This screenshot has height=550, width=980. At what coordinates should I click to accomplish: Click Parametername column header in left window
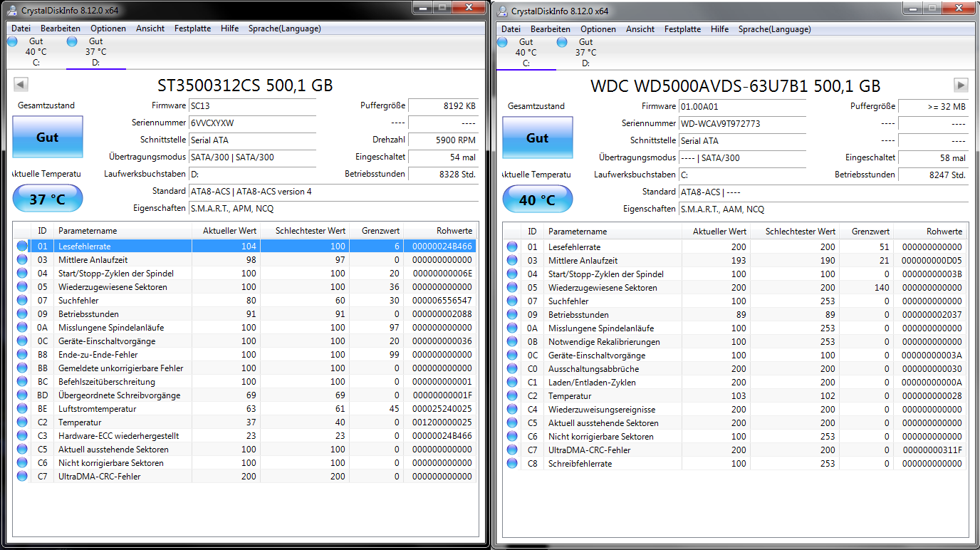pos(122,231)
